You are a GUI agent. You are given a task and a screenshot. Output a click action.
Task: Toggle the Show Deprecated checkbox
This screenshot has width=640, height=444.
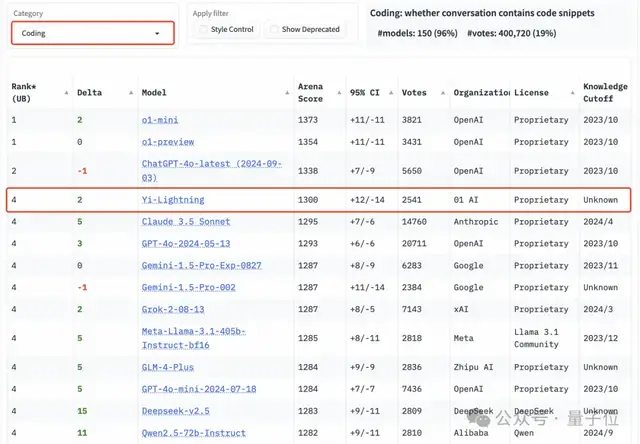[275, 30]
